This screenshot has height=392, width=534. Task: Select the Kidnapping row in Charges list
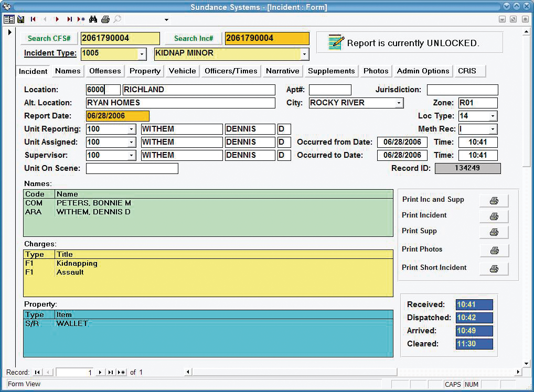(x=77, y=264)
